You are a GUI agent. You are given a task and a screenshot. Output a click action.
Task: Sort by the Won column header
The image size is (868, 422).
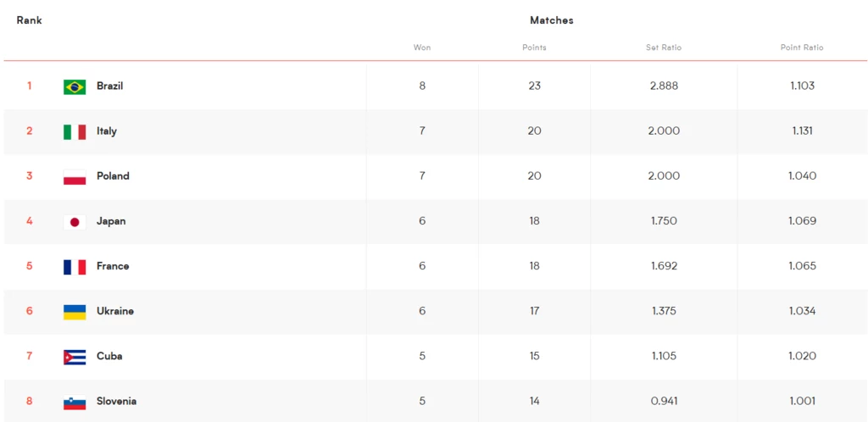pos(422,47)
